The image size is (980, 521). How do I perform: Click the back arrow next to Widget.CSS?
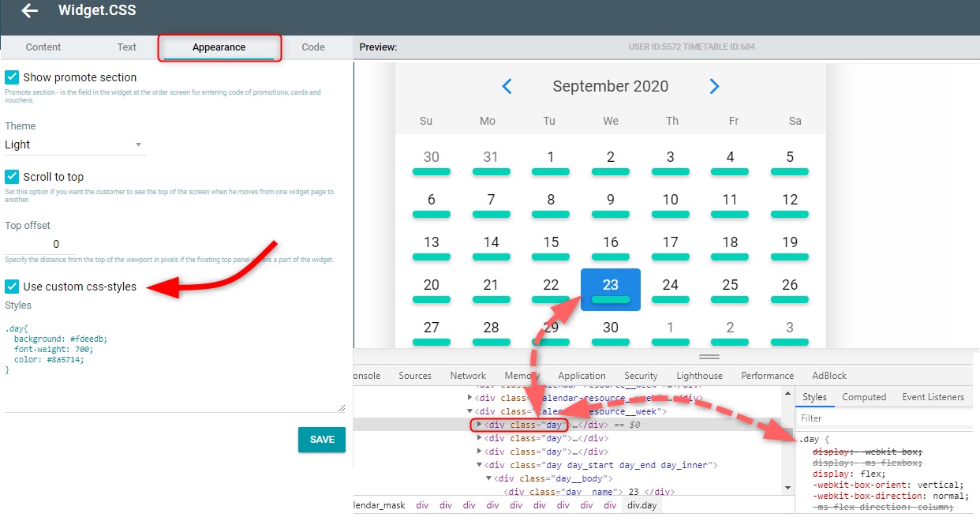pos(29,11)
